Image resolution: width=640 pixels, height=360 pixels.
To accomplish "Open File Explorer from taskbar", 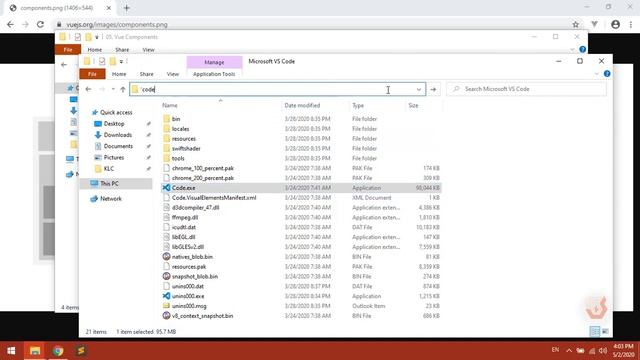I will pos(35,351).
